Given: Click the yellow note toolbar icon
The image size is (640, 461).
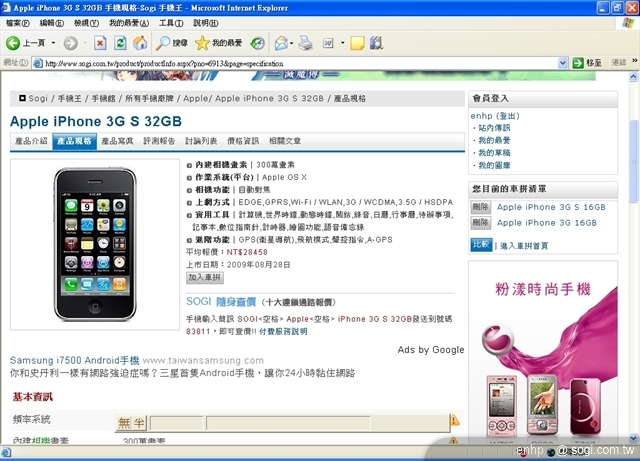Looking at the screenshot, I should (x=357, y=43).
